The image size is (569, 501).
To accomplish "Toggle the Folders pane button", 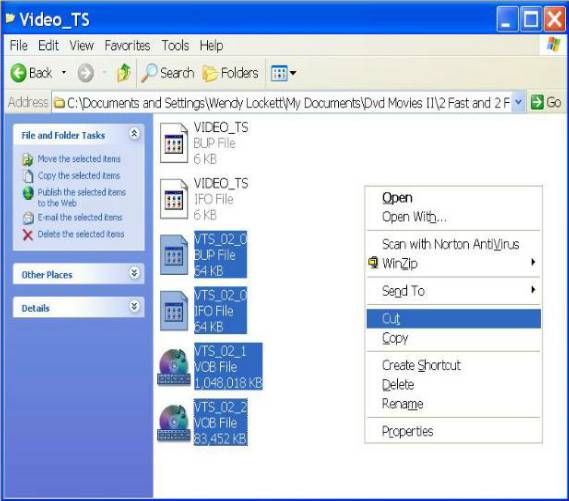I will pyautogui.click(x=230, y=73).
